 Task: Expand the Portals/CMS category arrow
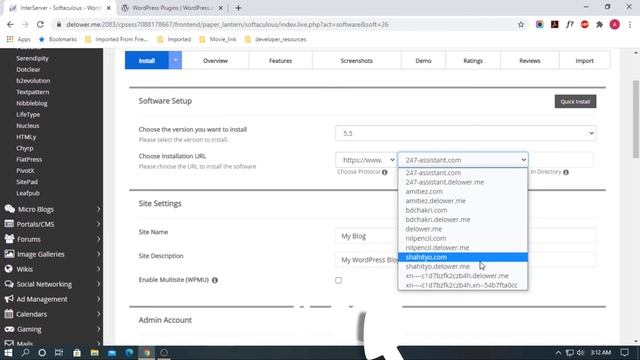(98, 224)
